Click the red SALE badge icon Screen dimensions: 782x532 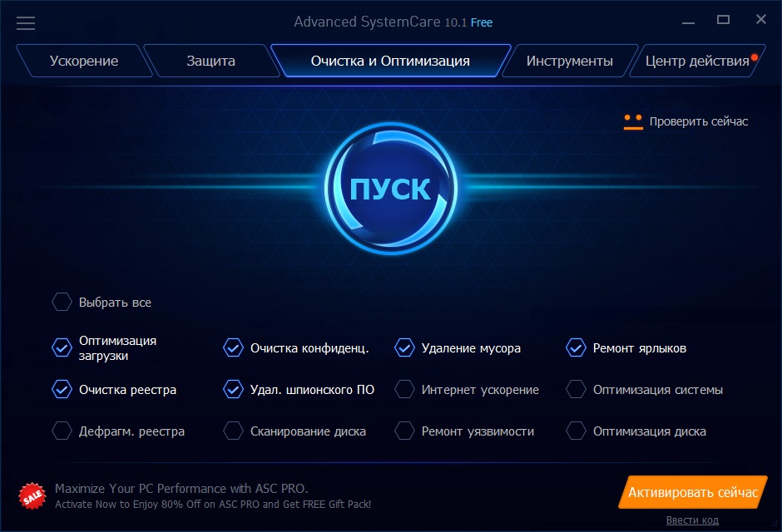tap(32, 496)
